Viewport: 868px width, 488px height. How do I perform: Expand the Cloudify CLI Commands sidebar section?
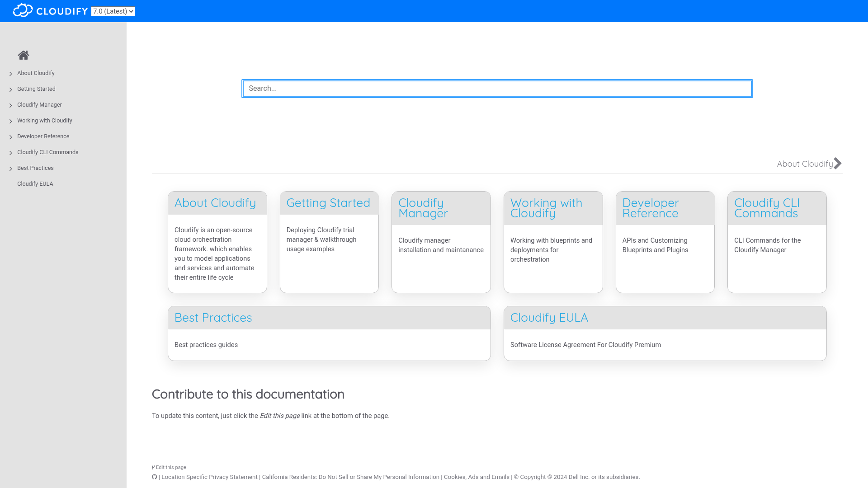(10, 153)
